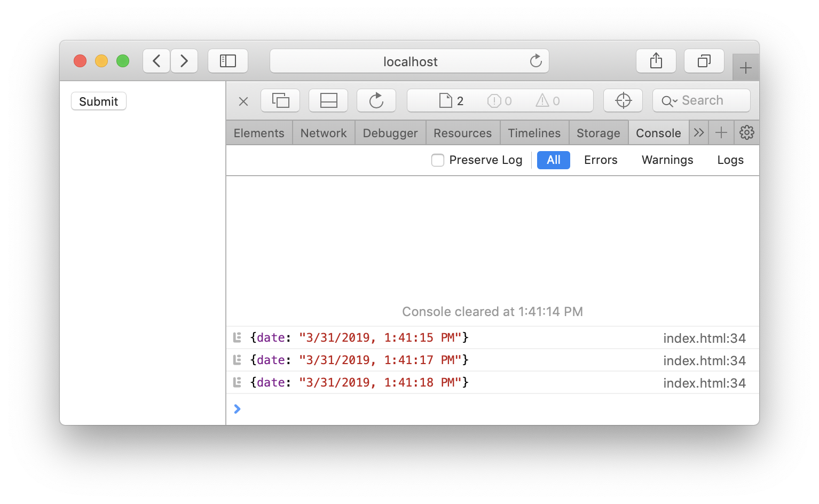Screen dimensions: 819x504
Task: Expand the 1:41:15 PM logged object
Action: tap(238, 337)
